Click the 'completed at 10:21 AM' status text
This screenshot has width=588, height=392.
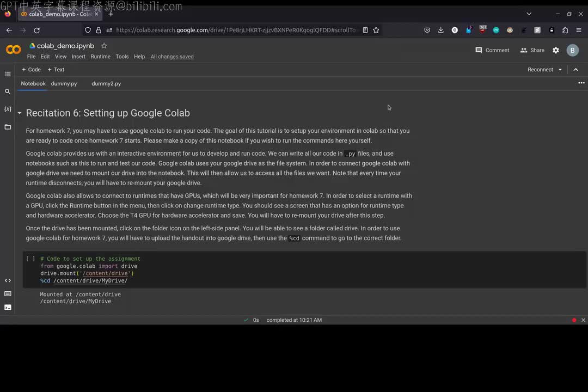(294, 320)
